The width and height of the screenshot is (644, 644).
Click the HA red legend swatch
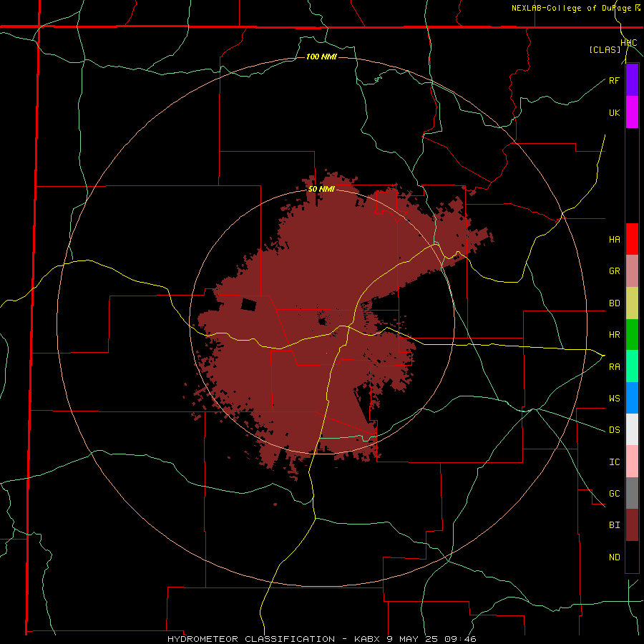632,239
